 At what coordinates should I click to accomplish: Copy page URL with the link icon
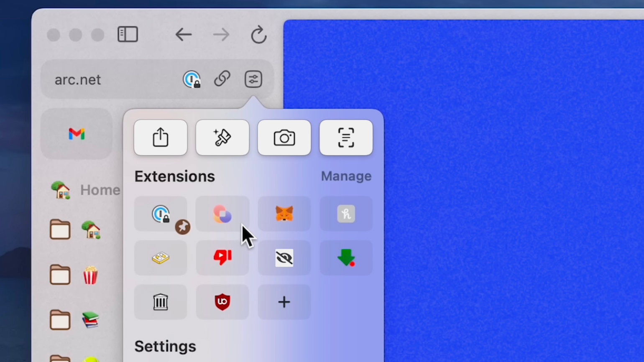[x=222, y=79]
